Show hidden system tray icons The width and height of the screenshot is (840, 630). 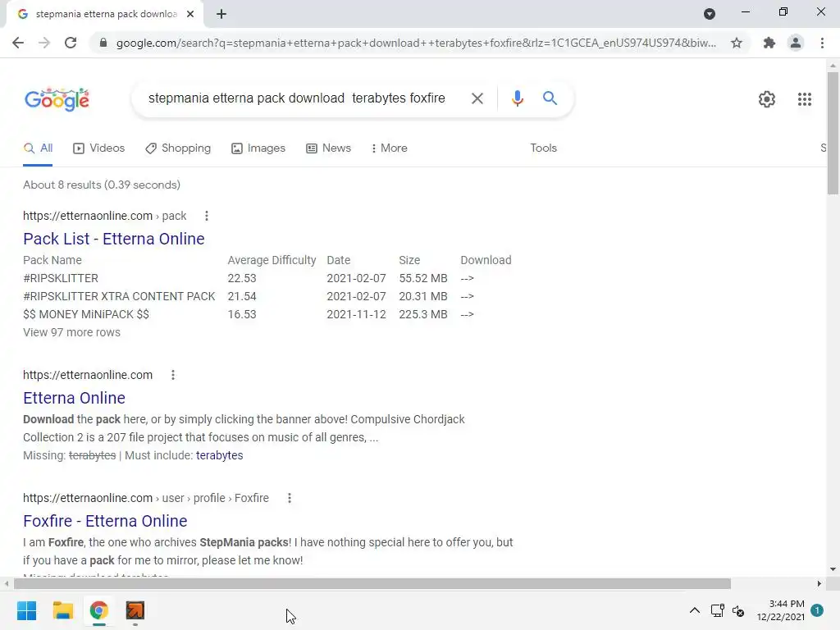[694, 610]
